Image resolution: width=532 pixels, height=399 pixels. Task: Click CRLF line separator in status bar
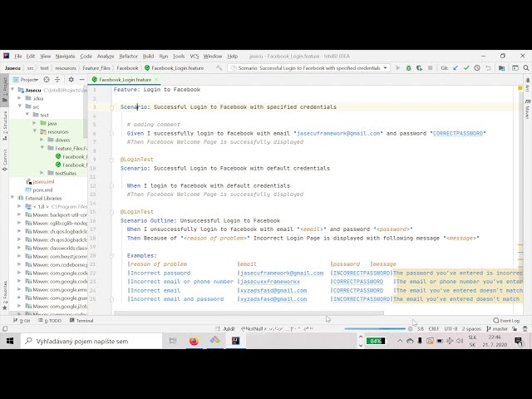pyautogui.click(x=434, y=329)
